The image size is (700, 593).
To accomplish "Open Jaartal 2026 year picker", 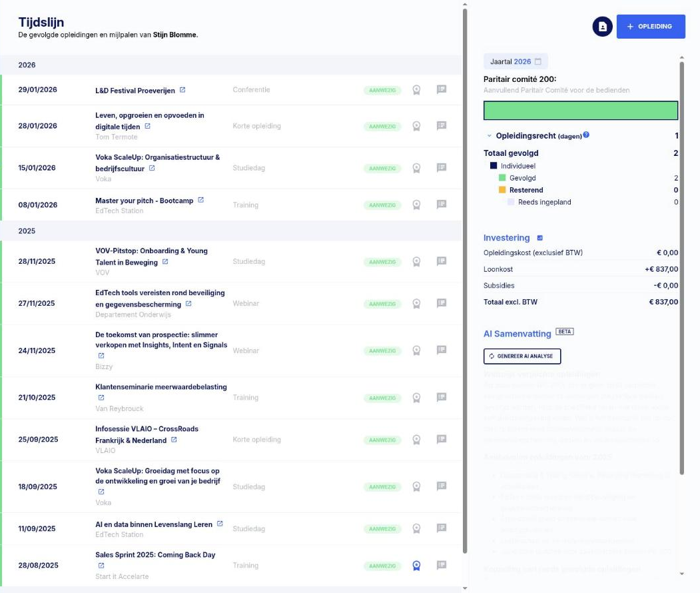I will 516,61.
